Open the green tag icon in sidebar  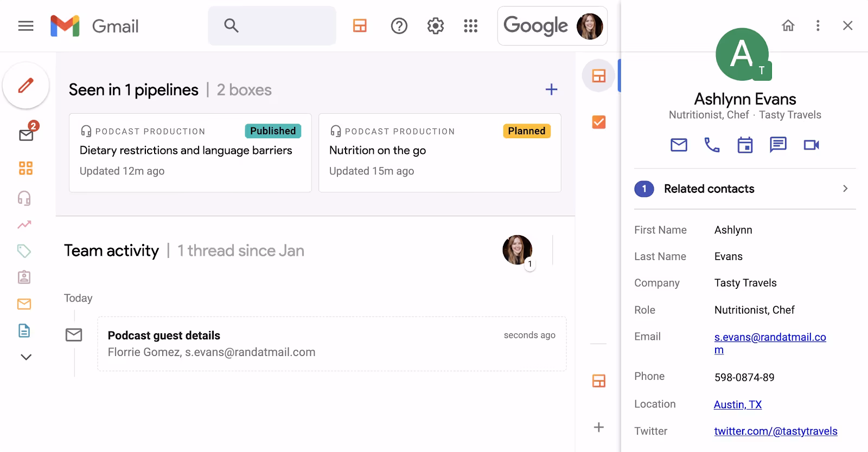pyautogui.click(x=24, y=250)
